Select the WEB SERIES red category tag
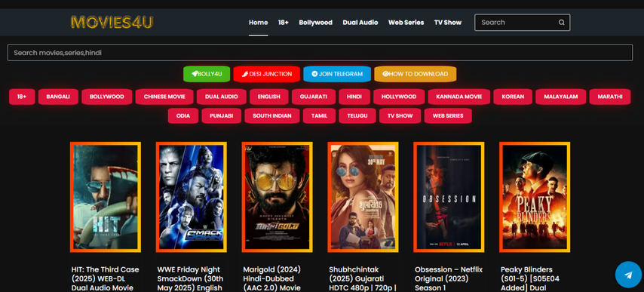The width and height of the screenshot is (644, 292). 448,115
